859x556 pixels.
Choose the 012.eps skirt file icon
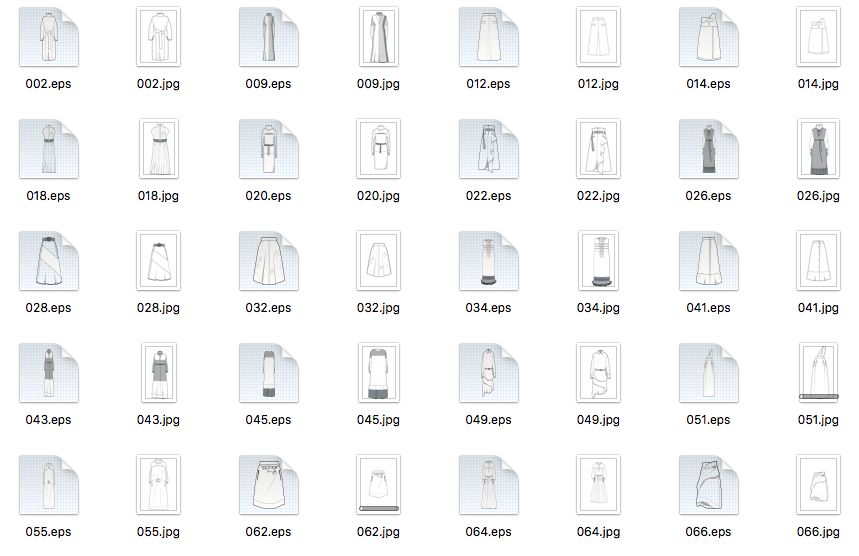[x=489, y=37]
